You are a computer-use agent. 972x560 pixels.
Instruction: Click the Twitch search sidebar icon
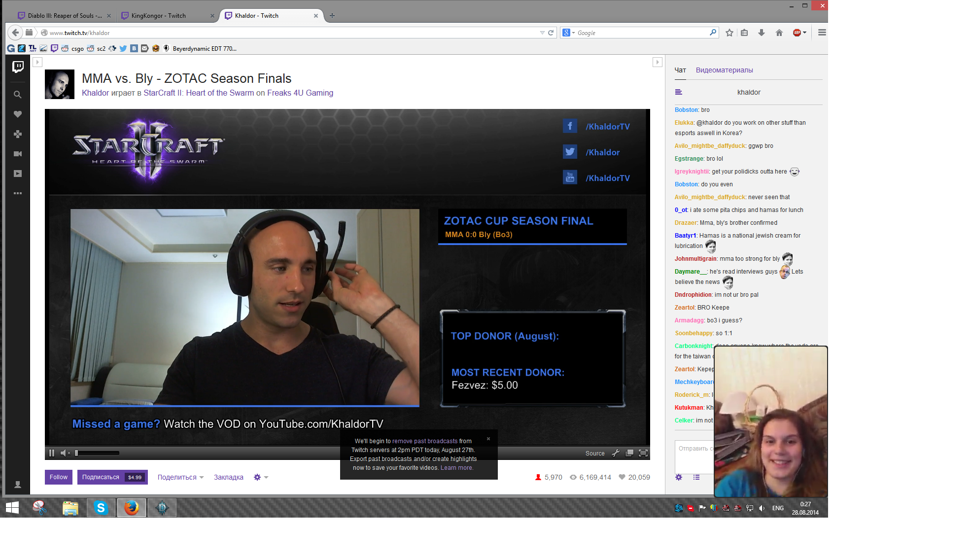[18, 95]
